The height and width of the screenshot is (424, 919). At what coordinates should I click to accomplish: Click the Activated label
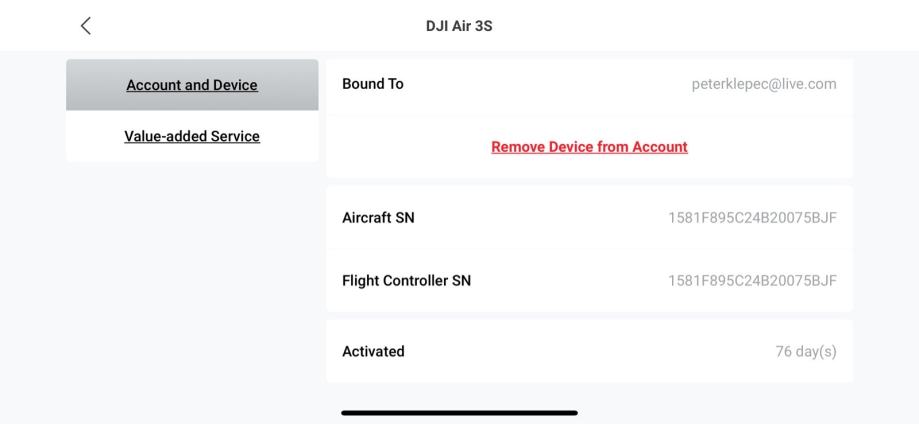click(x=373, y=352)
